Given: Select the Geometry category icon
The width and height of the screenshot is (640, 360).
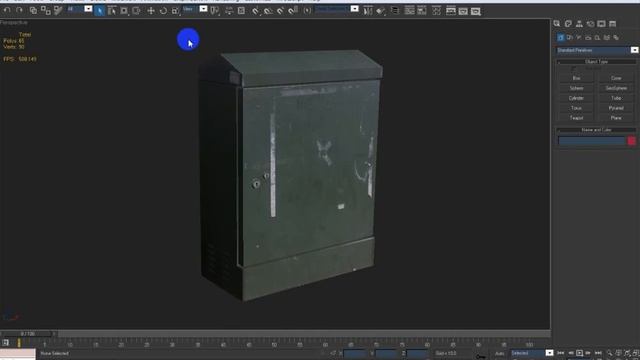Looking at the screenshot, I should click(x=560, y=38).
